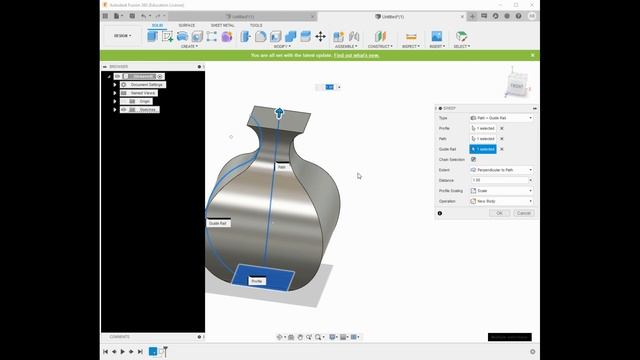Click the Undo arrow icon

(x=144, y=16)
